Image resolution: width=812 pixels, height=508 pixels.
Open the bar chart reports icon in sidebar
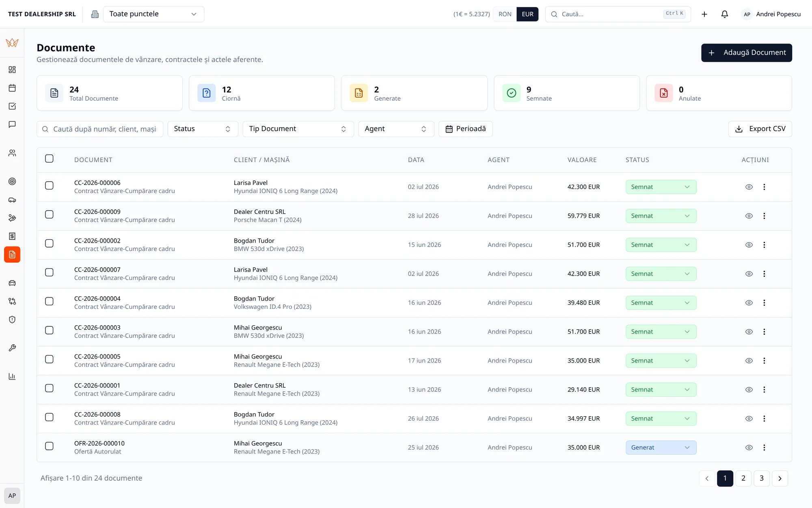tap(12, 376)
